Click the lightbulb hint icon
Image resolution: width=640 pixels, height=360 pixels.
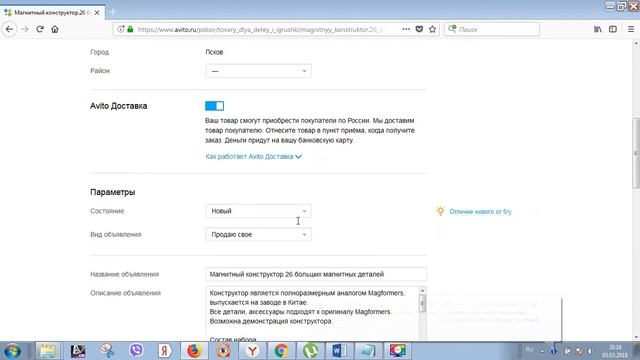(440, 211)
